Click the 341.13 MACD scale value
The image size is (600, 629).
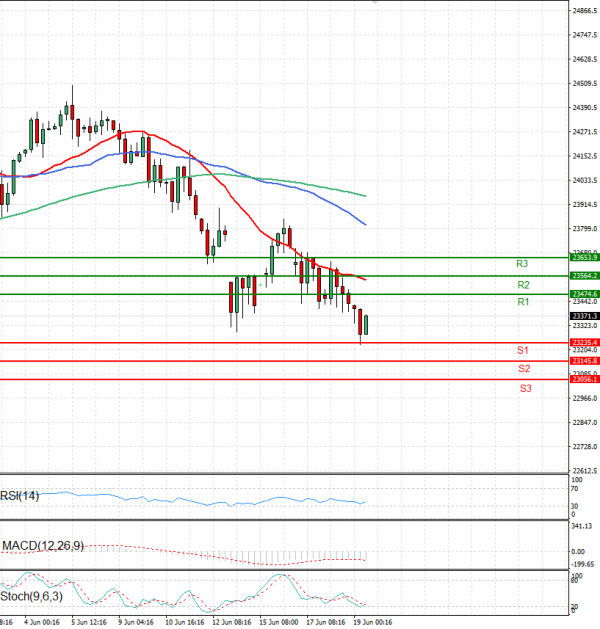coord(582,526)
